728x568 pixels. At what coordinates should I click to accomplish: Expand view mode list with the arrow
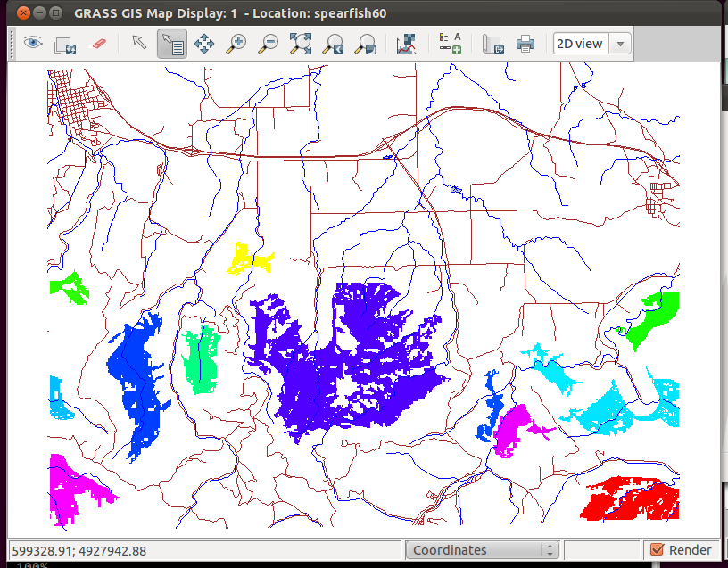tap(620, 44)
